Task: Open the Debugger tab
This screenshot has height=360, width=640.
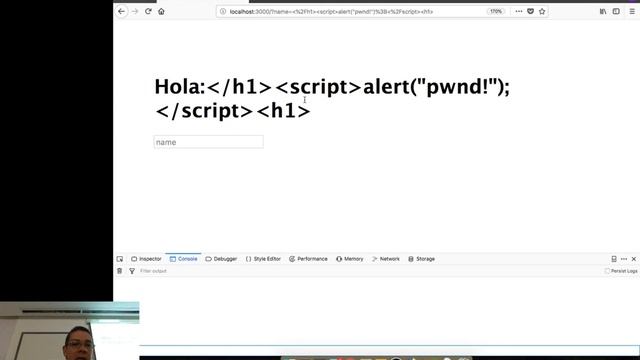Action: tap(221, 259)
